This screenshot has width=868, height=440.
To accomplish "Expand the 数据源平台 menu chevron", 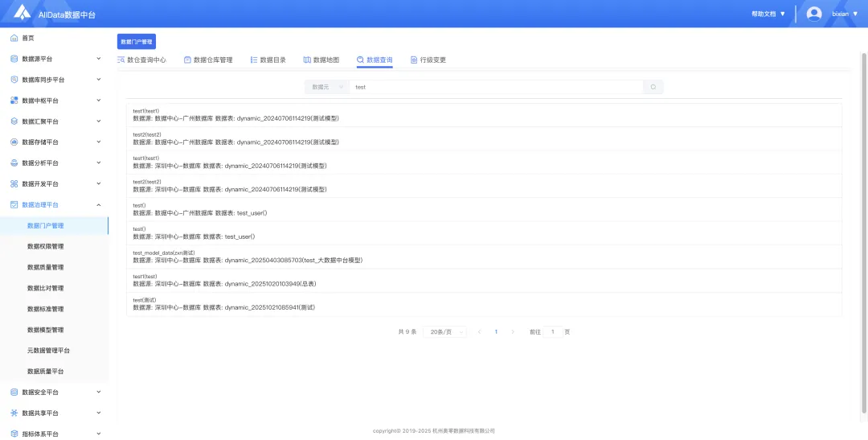I will (99, 58).
